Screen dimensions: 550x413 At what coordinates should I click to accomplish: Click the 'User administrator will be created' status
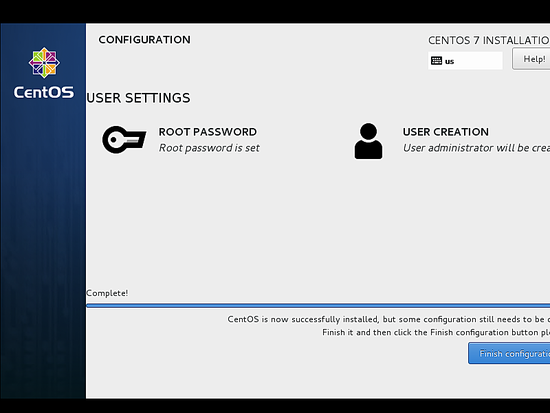[x=476, y=148]
